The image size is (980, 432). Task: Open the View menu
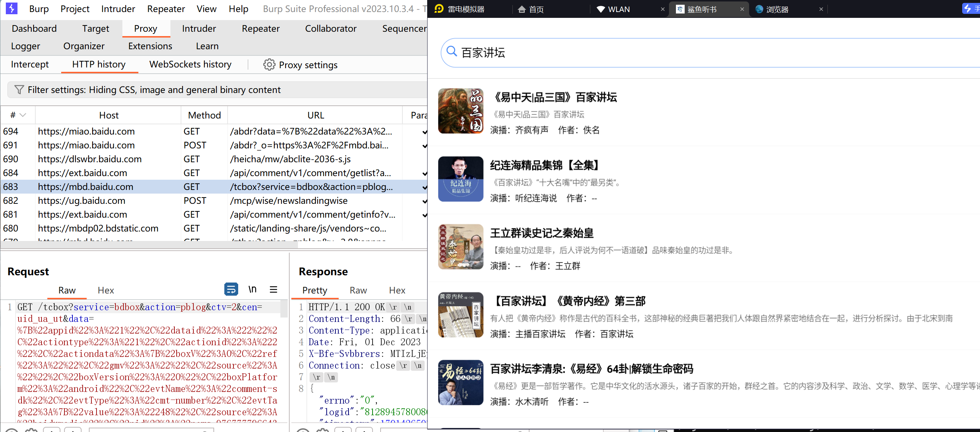pos(206,9)
